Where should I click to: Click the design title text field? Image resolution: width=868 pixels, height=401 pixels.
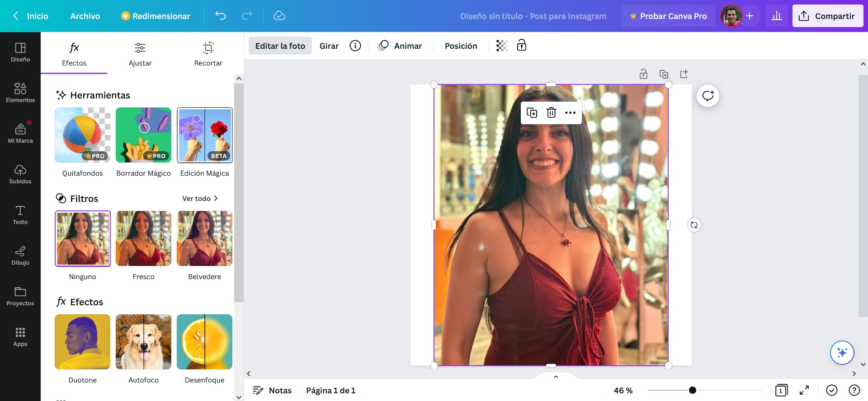[533, 16]
